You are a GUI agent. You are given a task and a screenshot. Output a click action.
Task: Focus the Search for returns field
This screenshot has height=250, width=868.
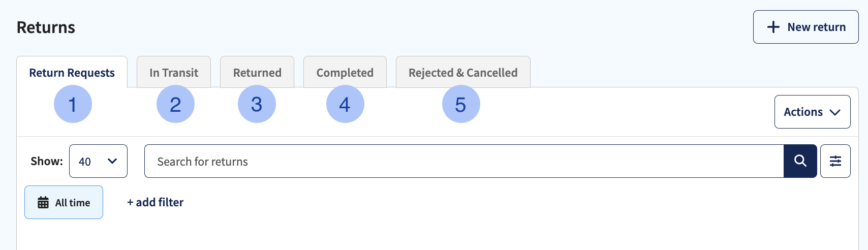[x=464, y=161]
